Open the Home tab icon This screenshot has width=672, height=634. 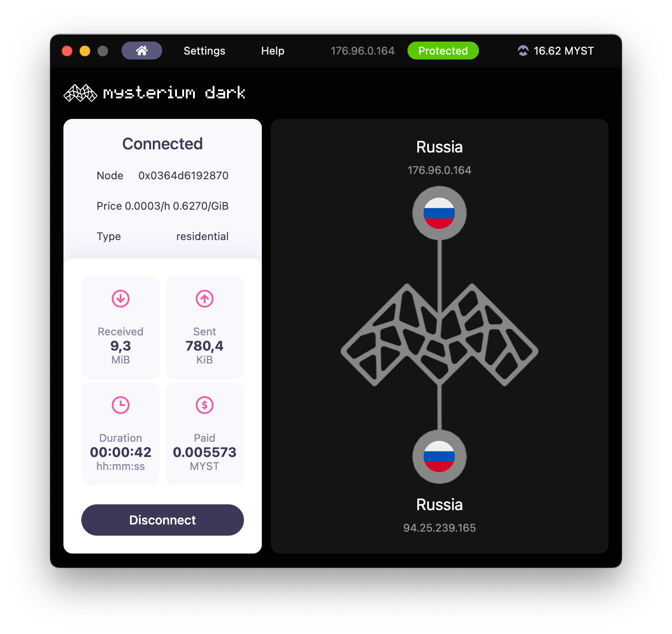tap(142, 51)
